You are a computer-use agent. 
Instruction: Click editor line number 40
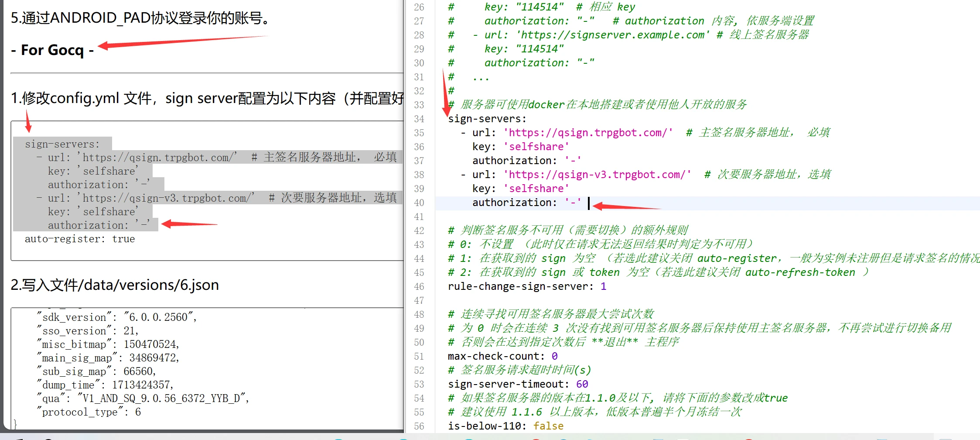(419, 203)
